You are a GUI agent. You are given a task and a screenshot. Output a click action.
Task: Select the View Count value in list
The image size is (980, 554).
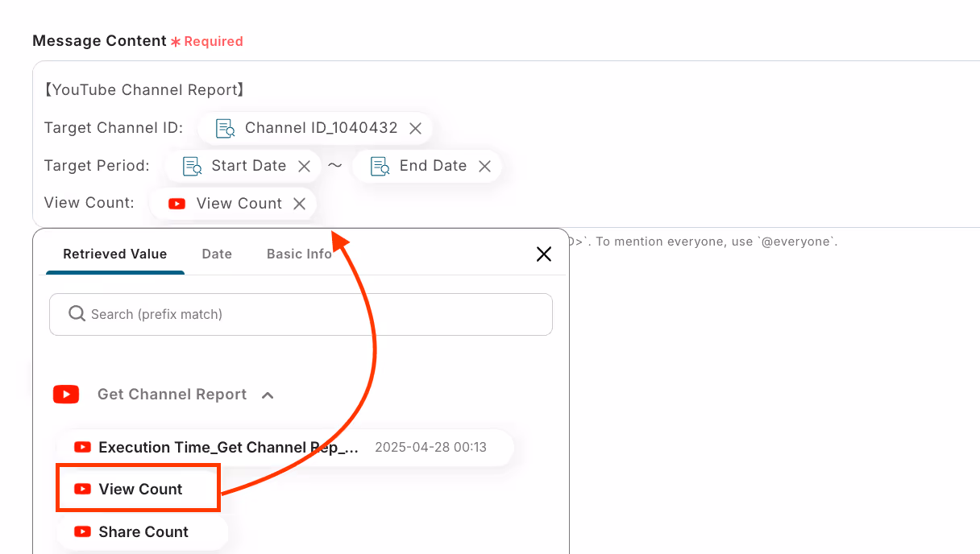pos(138,489)
